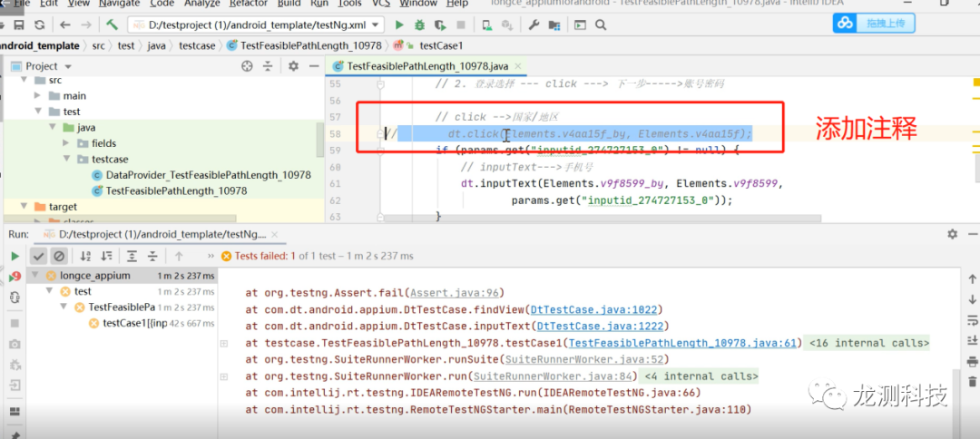Toggle sort alphabetically in test results
The height and width of the screenshot is (439, 980).
[x=86, y=256]
